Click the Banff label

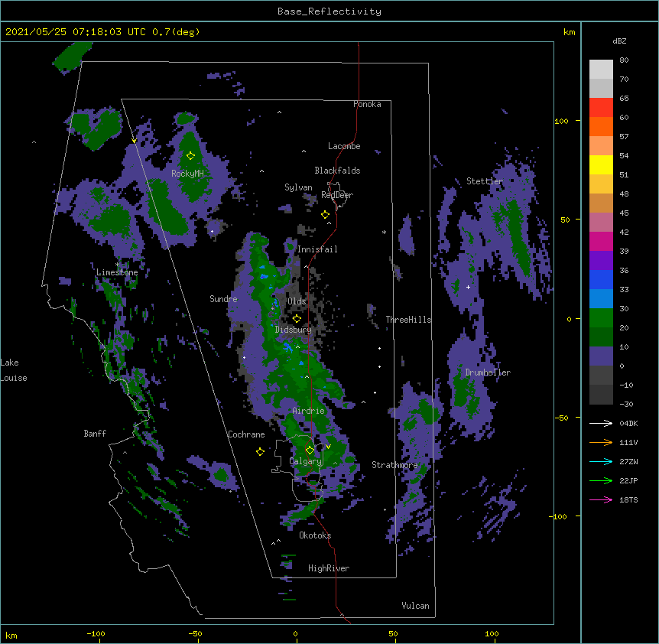95,434
